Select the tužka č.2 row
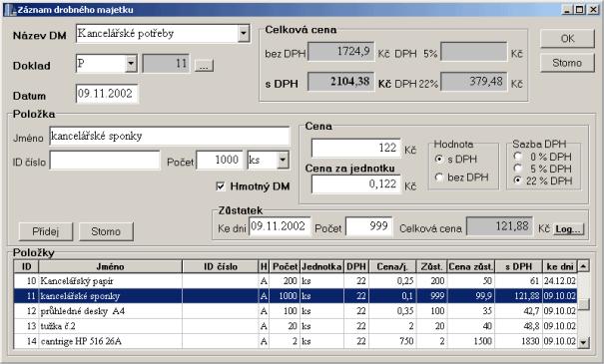604x364 pixels. [296, 326]
